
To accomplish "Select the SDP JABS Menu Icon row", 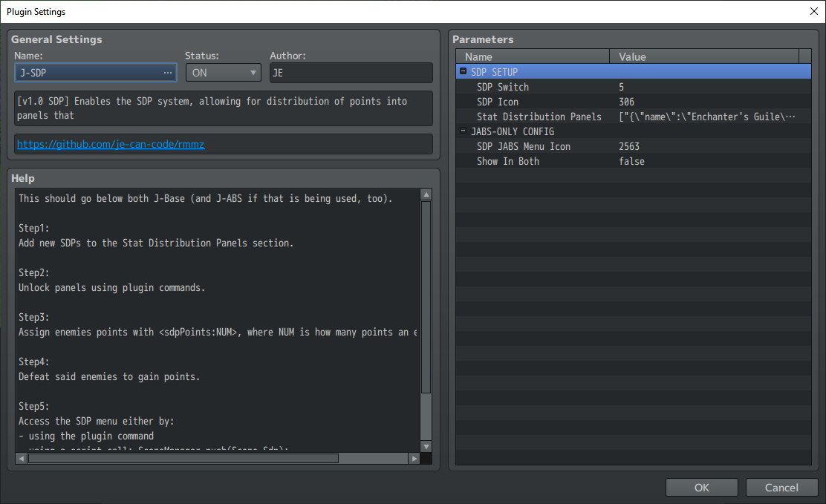I will 633,146.
